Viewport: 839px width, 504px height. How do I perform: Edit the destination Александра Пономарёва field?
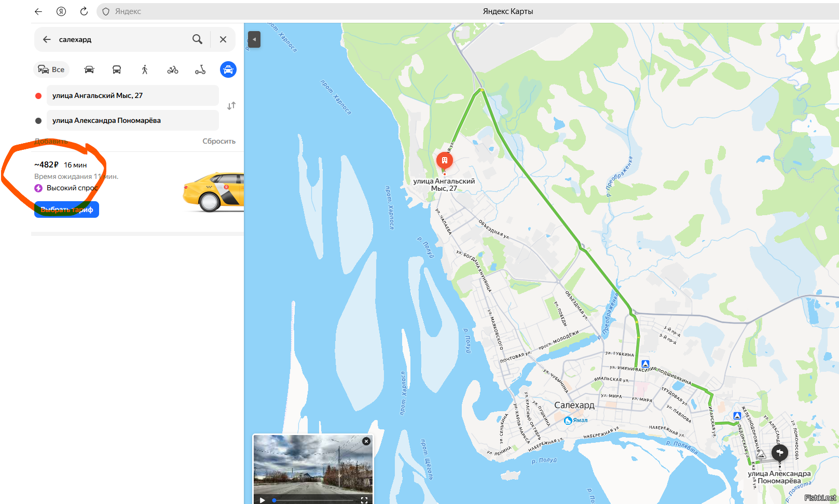tap(133, 120)
